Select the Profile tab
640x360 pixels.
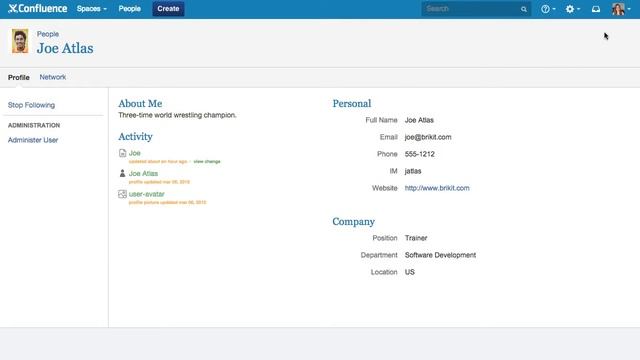18,77
